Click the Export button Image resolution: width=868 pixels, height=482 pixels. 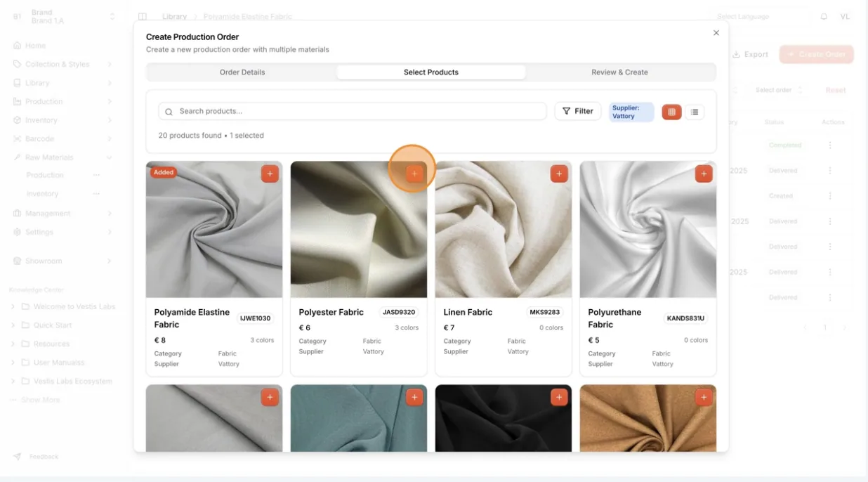750,54
